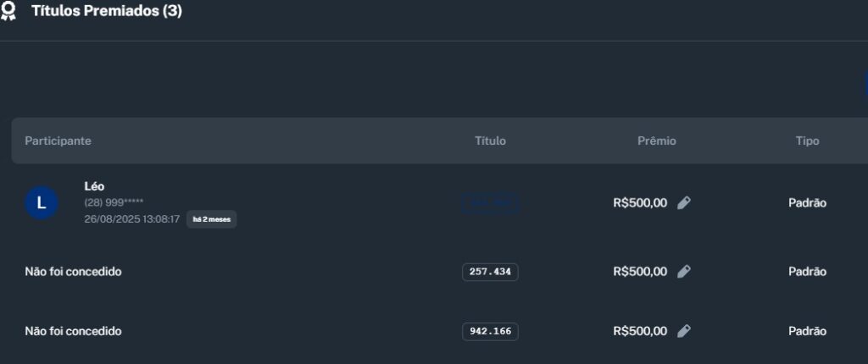The image size is (868, 364).
Task: Click the timestamp 26/08/2025 13:08:17
Action: (x=131, y=219)
